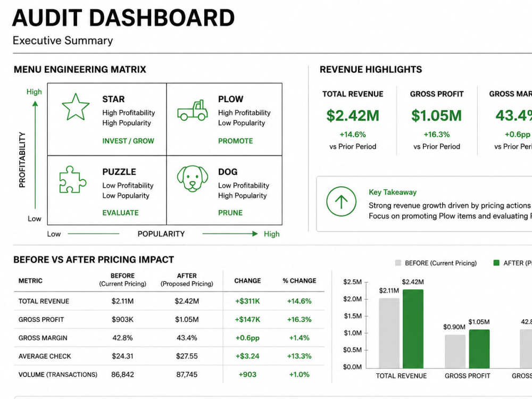This screenshot has height=399, width=532.
Task: Click the GROSS PROFIT row label in table
Action: pyautogui.click(x=41, y=320)
